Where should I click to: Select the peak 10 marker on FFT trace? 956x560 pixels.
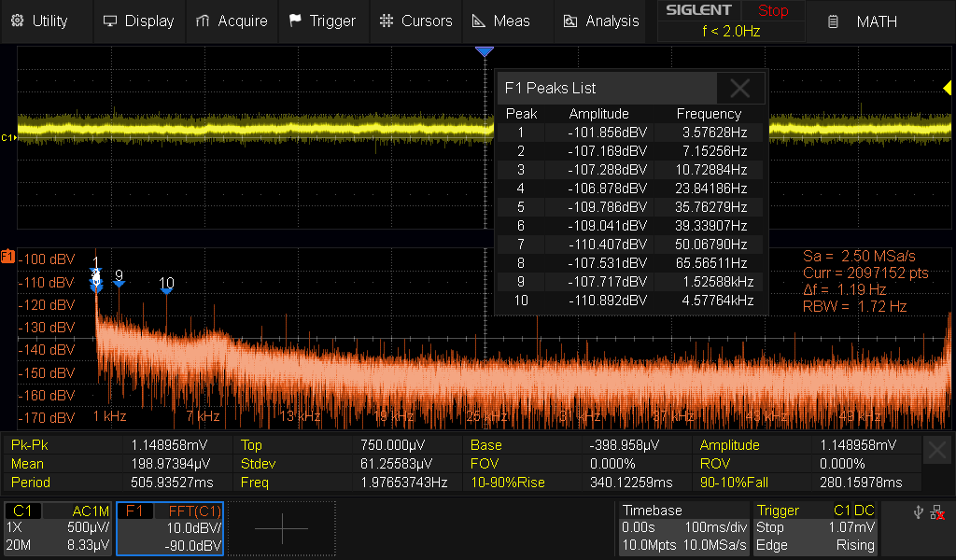166,290
